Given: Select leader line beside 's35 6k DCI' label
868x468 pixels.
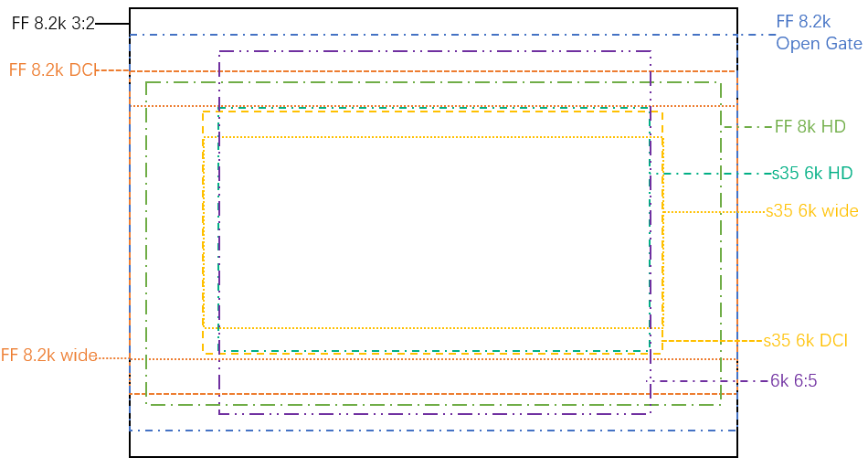Looking at the screenshot, I should click(713, 341).
